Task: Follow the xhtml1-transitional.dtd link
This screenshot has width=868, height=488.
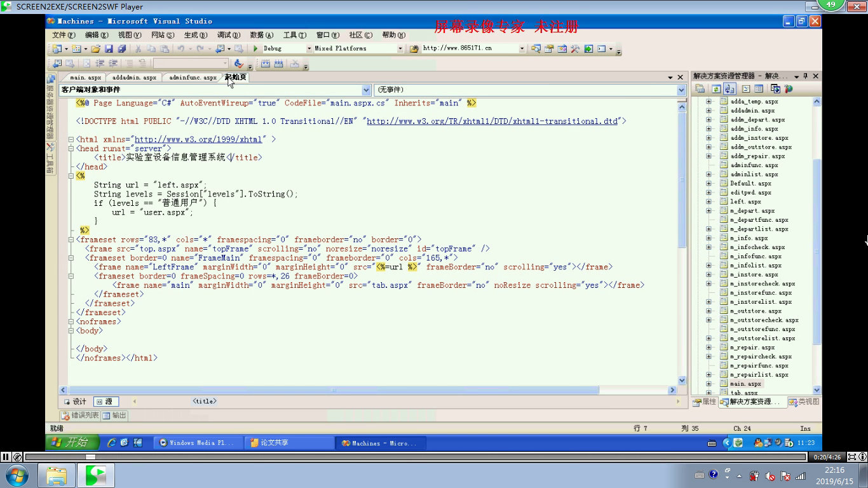Action: click(492, 121)
